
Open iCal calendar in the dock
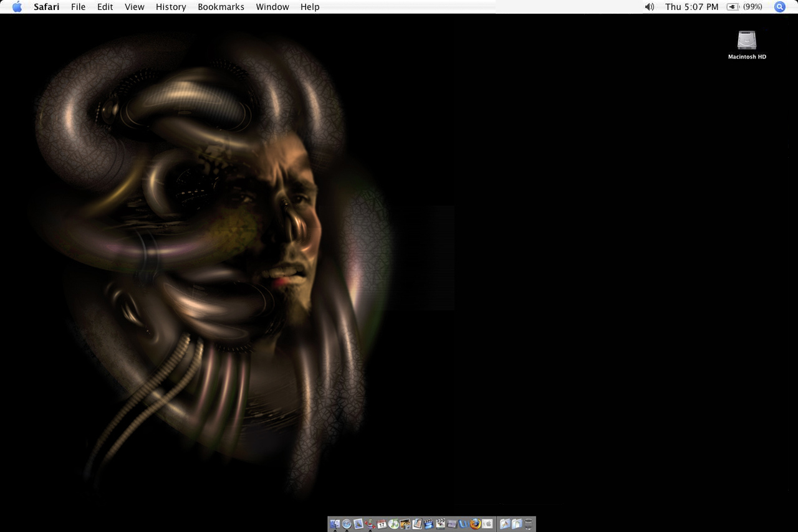click(382, 524)
